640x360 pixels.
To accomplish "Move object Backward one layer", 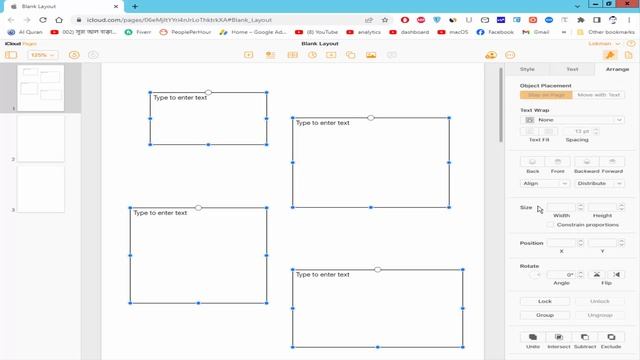I will click(587, 162).
